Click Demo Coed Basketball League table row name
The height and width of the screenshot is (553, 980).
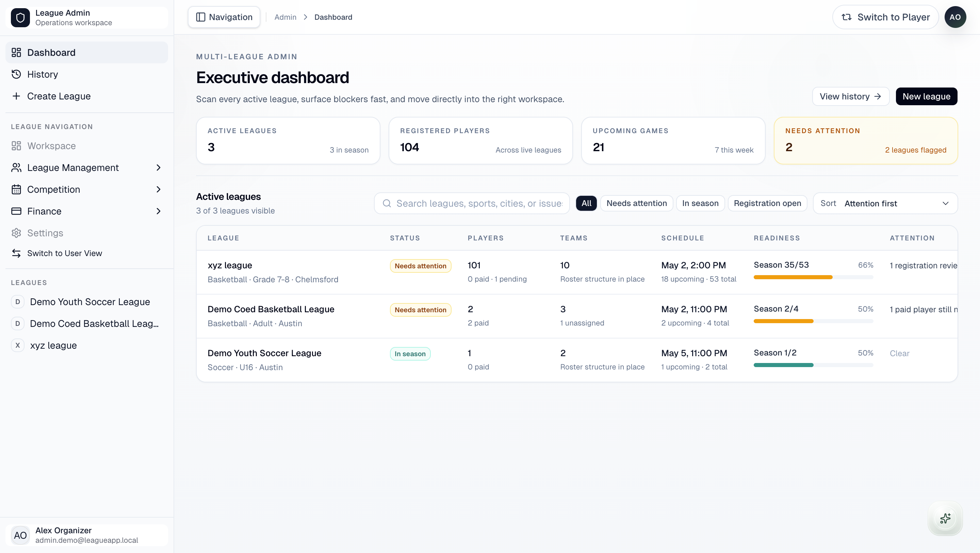point(271,309)
